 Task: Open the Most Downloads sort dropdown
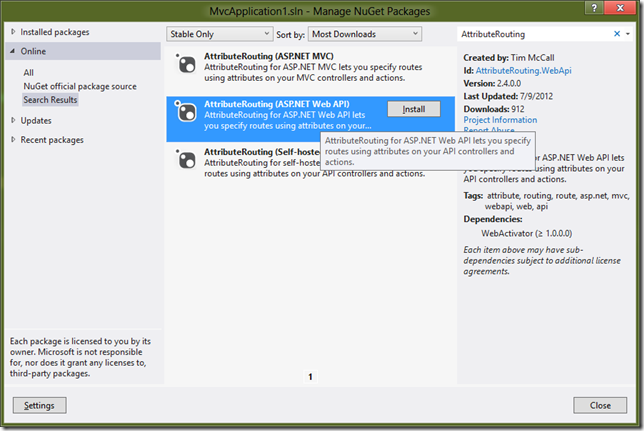[365, 34]
